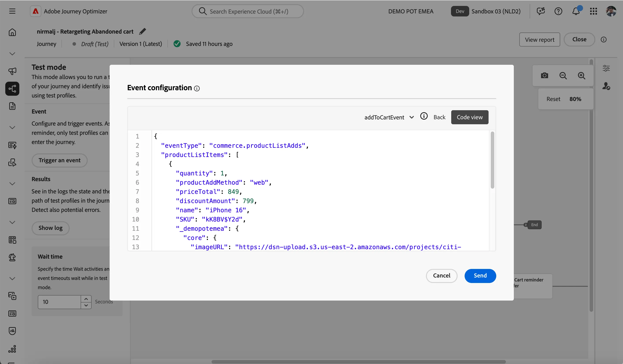The image size is (623, 364).
Task: Open the user profile avatar
Action: click(611, 11)
